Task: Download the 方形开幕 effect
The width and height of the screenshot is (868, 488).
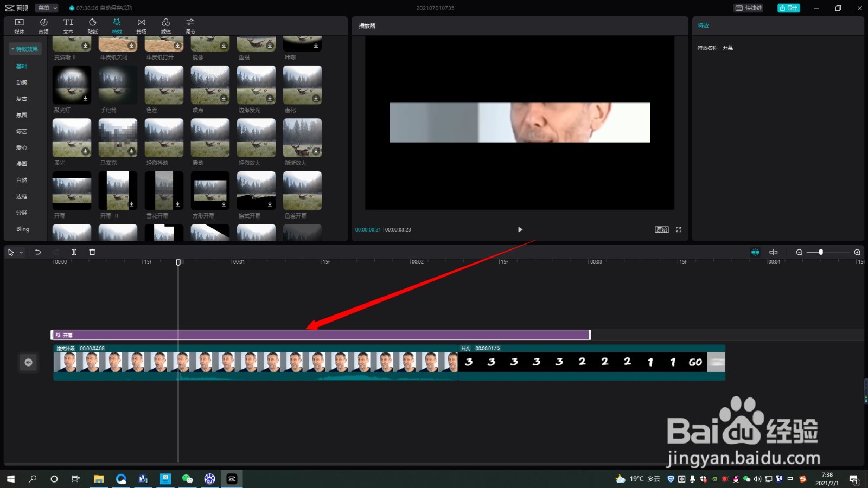Action: tap(224, 204)
